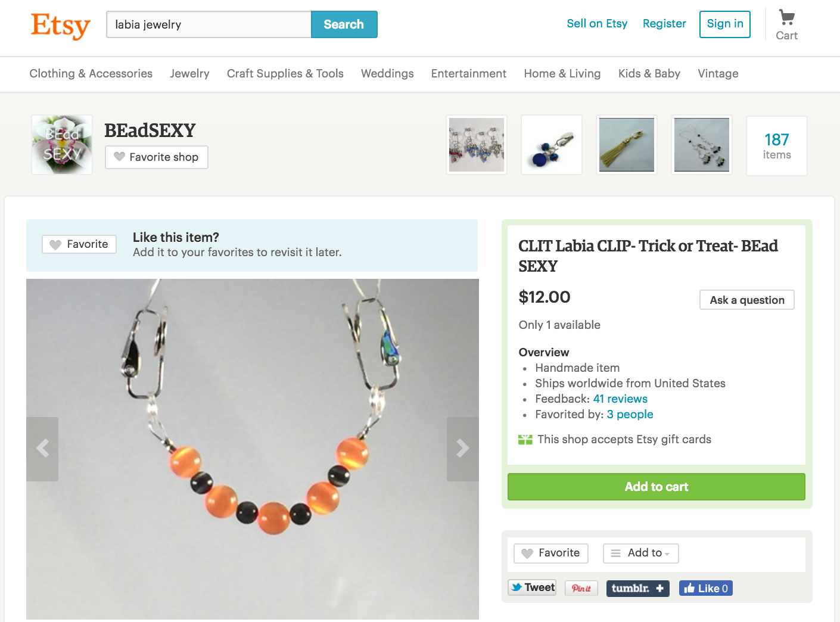This screenshot has height=622, width=840.
Task: Show previous product photo with left arrow
Action: coord(42,449)
